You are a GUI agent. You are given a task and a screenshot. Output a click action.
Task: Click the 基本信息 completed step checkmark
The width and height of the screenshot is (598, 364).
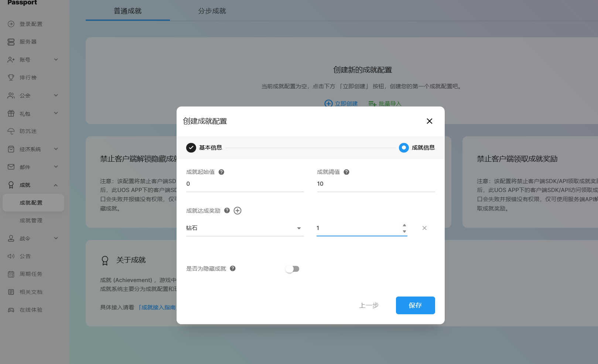click(x=191, y=148)
